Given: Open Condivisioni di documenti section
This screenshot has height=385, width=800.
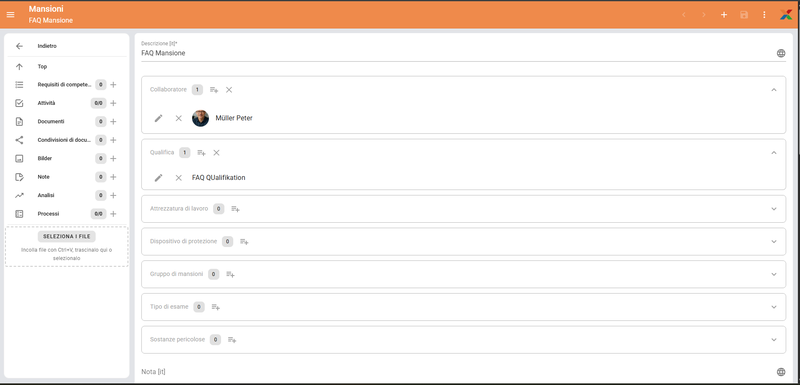Looking at the screenshot, I should click(x=64, y=140).
